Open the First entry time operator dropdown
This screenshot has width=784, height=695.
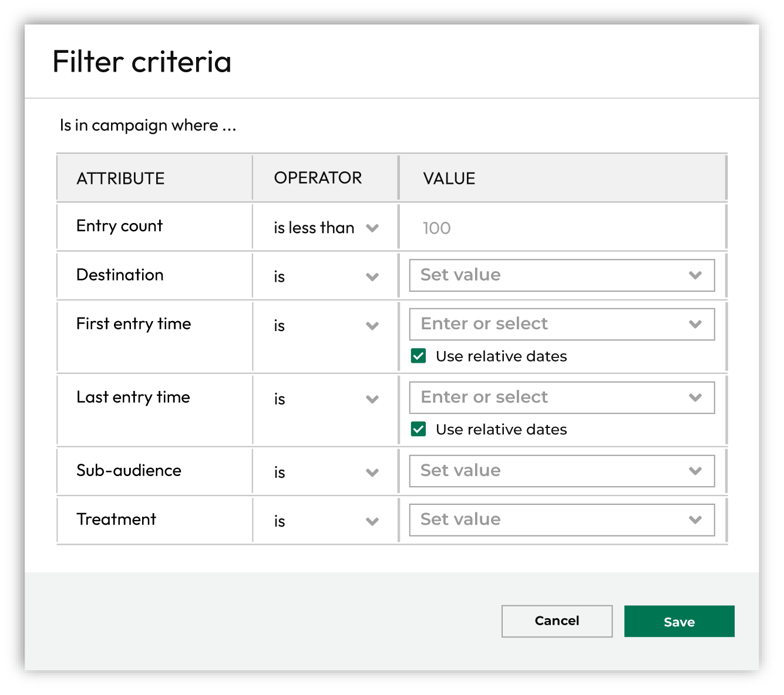point(326,326)
